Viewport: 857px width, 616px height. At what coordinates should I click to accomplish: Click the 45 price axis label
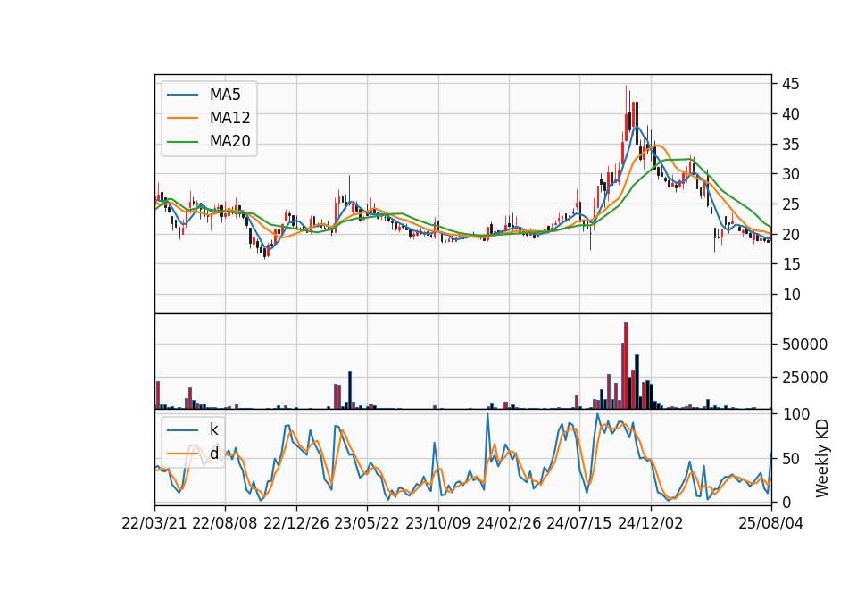pos(791,84)
